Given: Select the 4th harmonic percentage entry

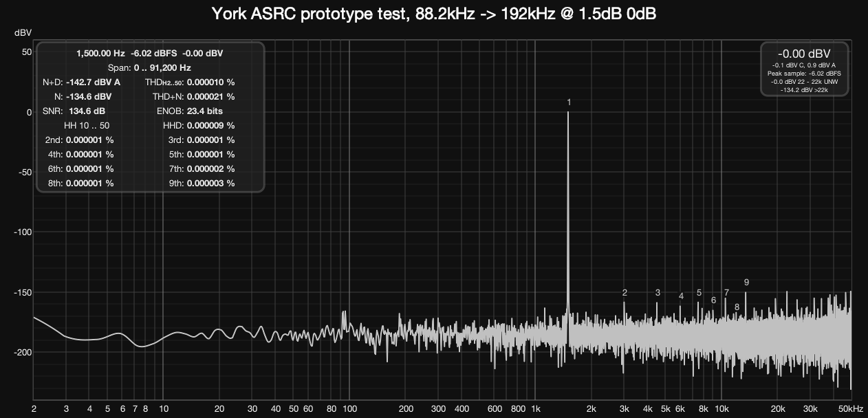Looking at the screenshot, I should tap(80, 155).
